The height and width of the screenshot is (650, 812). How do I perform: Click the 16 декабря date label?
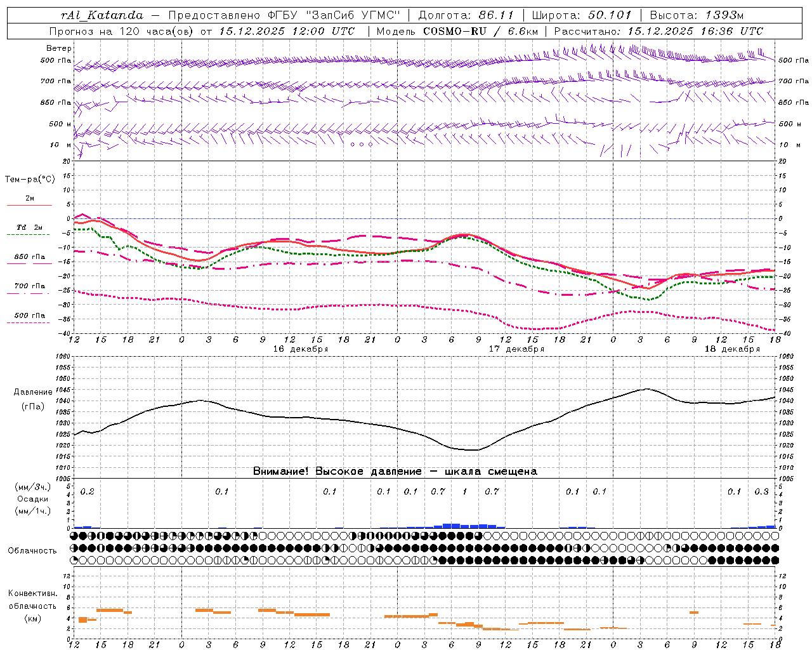pyautogui.click(x=301, y=349)
